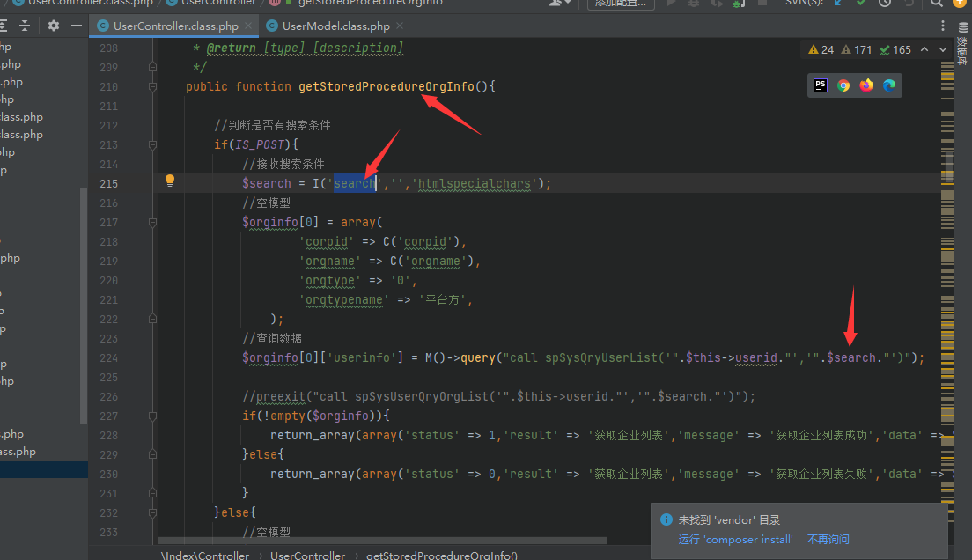Click IS_POST constant on line 213
The height and width of the screenshot is (560, 972).
point(259,144)
